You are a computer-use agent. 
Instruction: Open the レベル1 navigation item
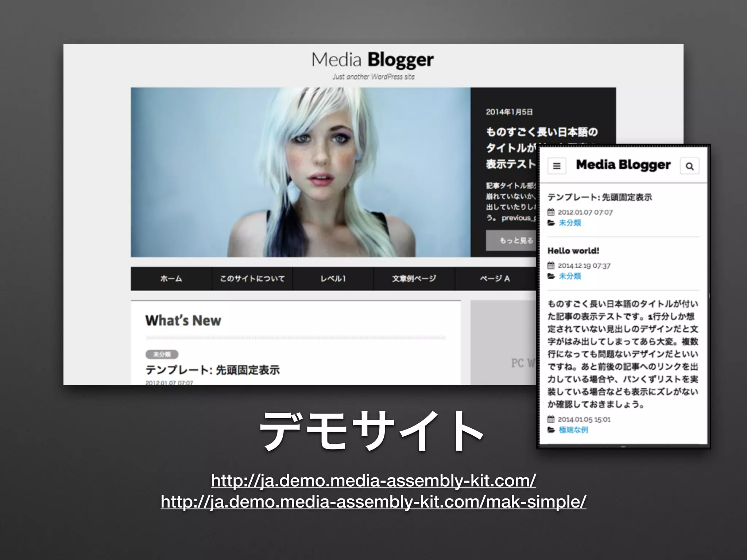[x=333, y=279]
